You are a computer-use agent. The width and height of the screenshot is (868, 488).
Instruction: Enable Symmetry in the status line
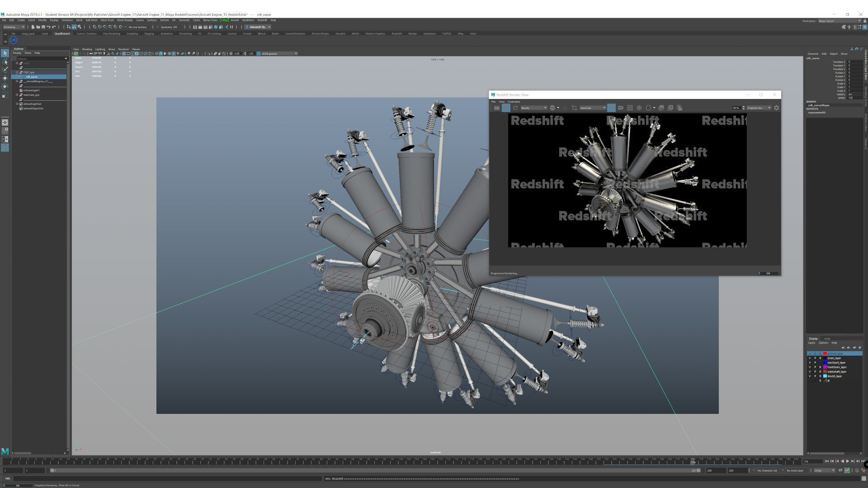pyautogui.click(x=170, y=27)
